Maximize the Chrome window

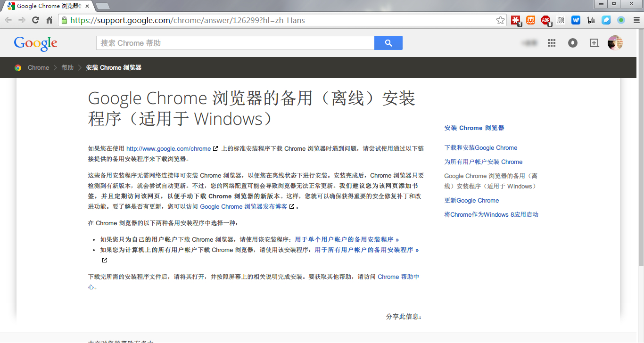614,4
